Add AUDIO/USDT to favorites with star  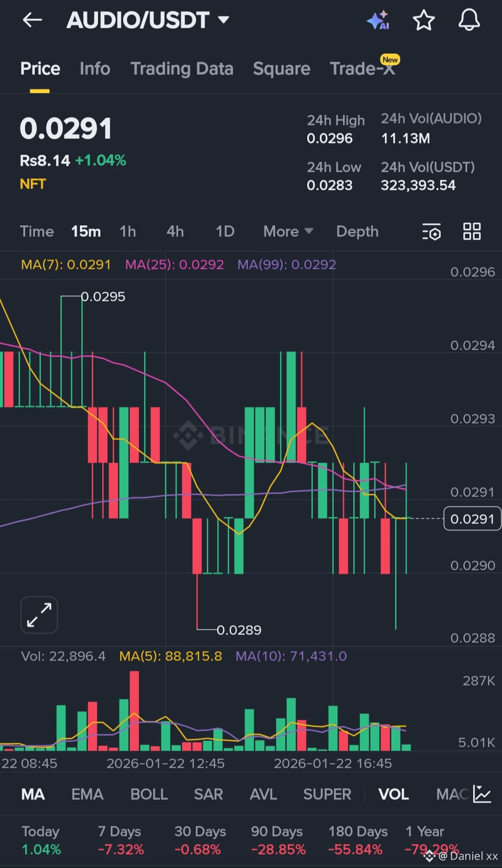[423, 20]
